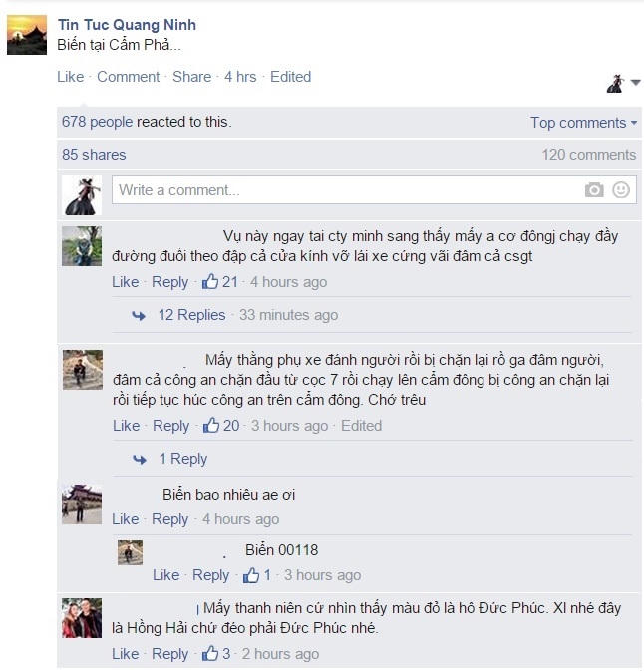Share the Biển tại Cẩm Phả post
The width and height of the screenshot is (644, 671).
[x=191, y=77]
